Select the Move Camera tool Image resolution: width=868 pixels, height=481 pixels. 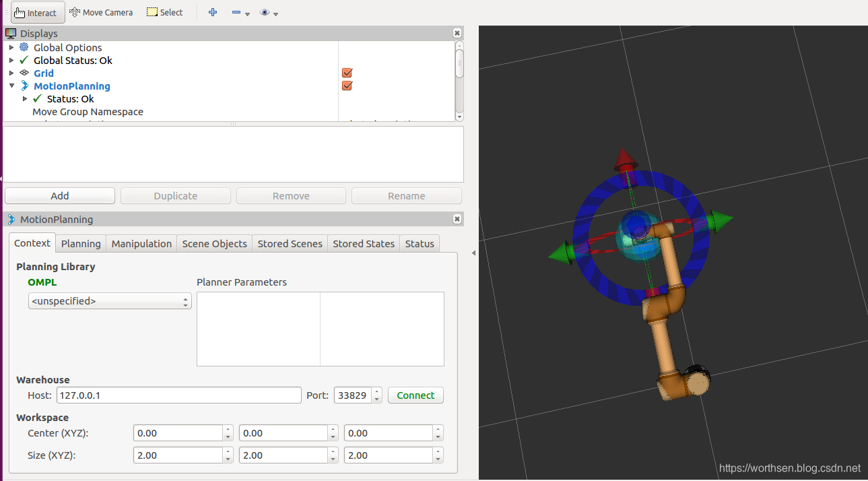click(x=101, y=12)
